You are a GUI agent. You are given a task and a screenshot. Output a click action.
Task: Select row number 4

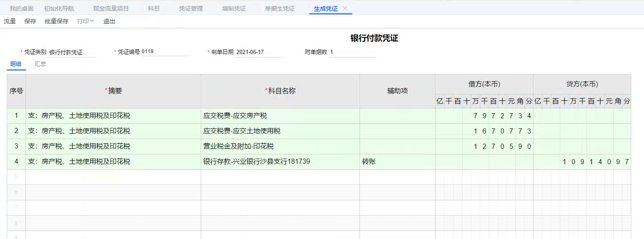point(16,162)
